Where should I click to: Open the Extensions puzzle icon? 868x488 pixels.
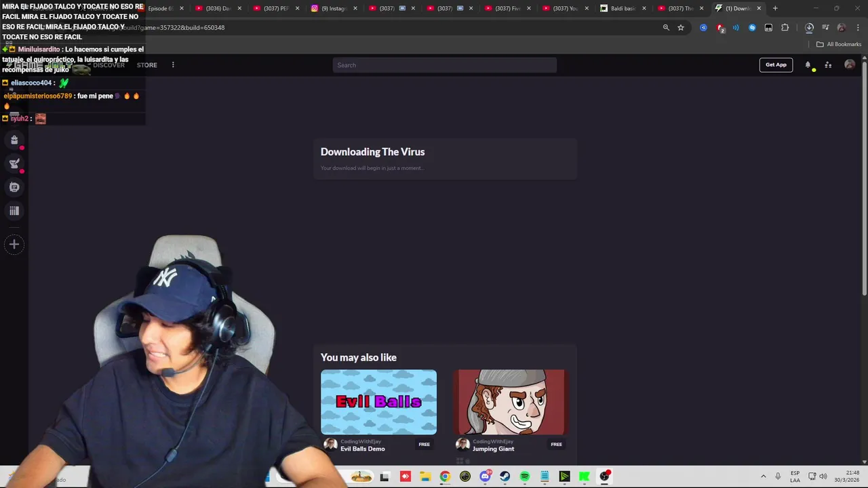click(785, 28)
